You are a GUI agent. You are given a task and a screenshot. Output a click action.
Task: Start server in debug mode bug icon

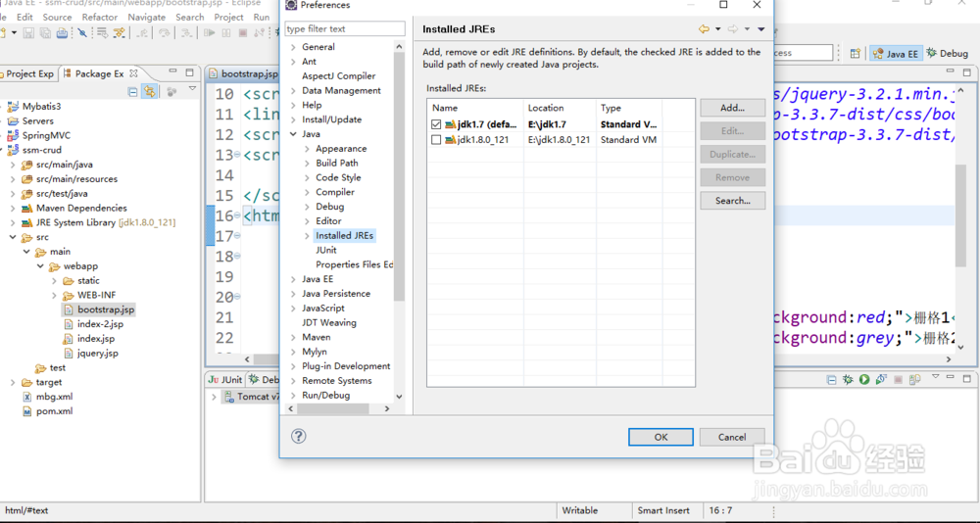(x=848, y=379)
